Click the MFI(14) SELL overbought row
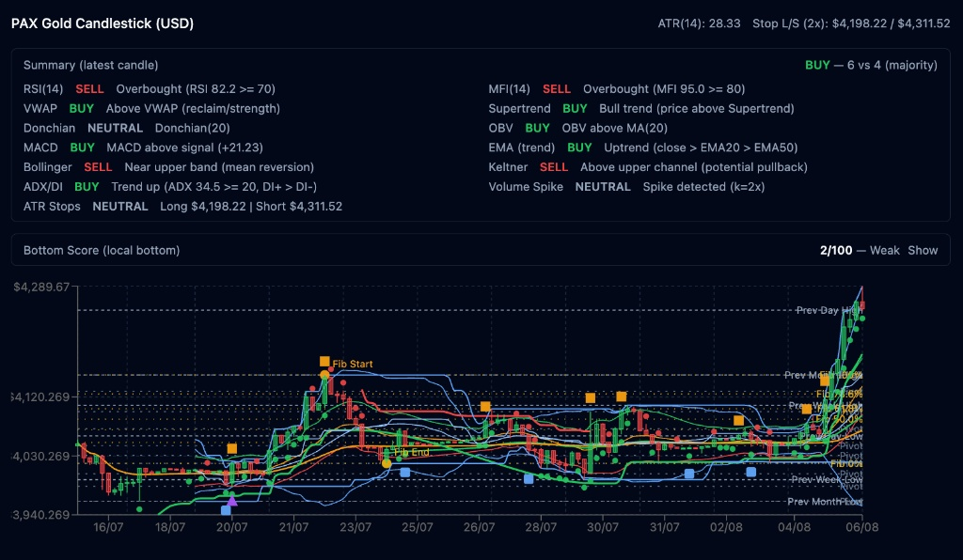 (x=617, y=89)
